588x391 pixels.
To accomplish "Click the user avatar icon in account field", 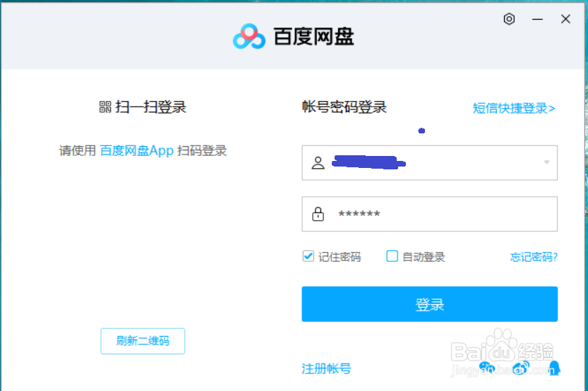I will click(x=318, y=163).
